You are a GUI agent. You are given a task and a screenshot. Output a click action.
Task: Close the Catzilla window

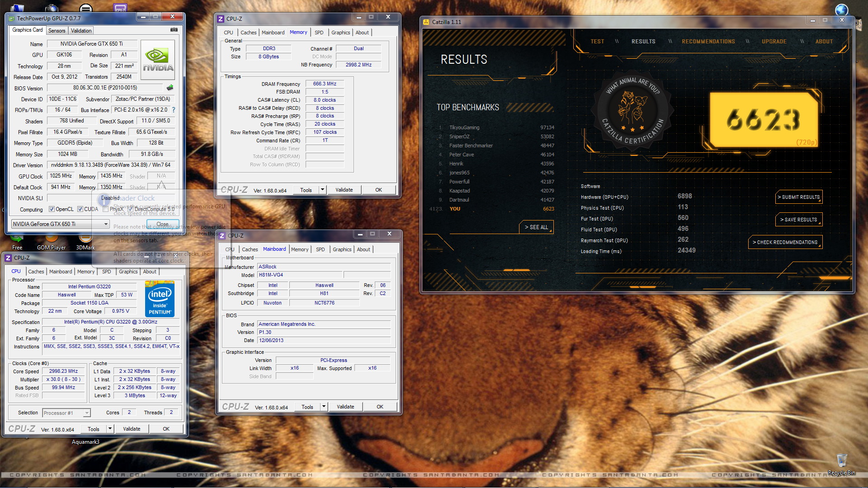point(842,20)
